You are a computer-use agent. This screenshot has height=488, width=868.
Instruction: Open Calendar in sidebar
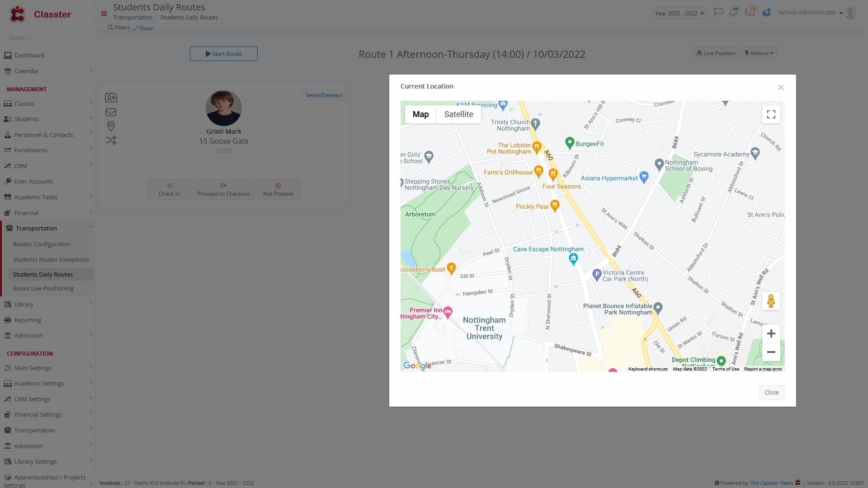coord(47,71)
